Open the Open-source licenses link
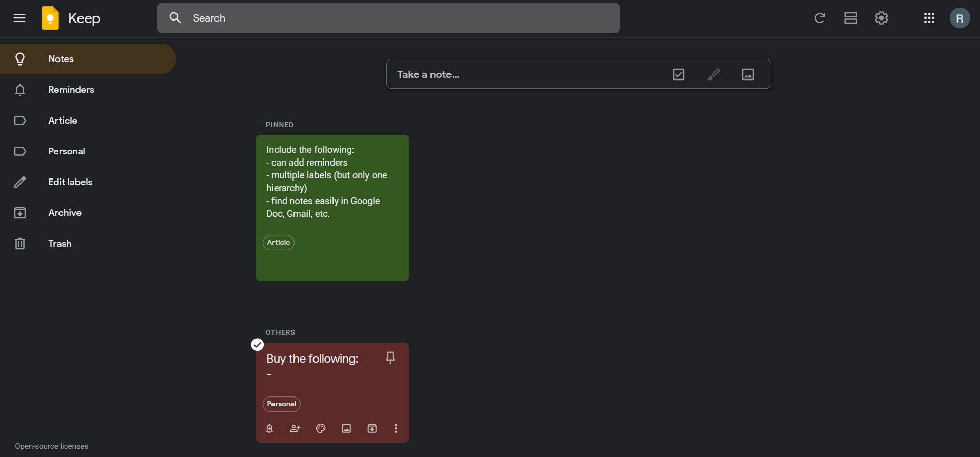 [x=51, y=446]
